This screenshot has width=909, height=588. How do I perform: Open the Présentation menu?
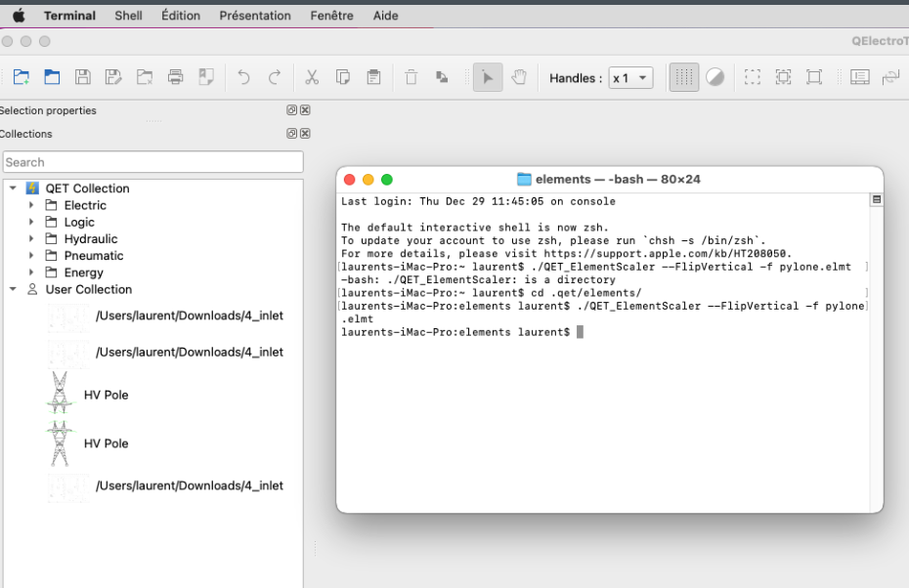(255, 16)
